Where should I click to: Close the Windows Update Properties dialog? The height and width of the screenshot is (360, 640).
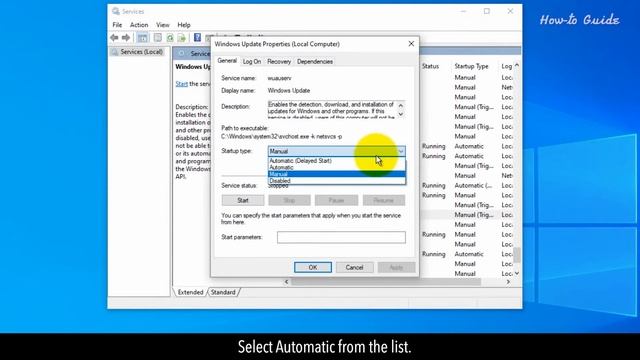pyautogui.click(x=411, y=44)
